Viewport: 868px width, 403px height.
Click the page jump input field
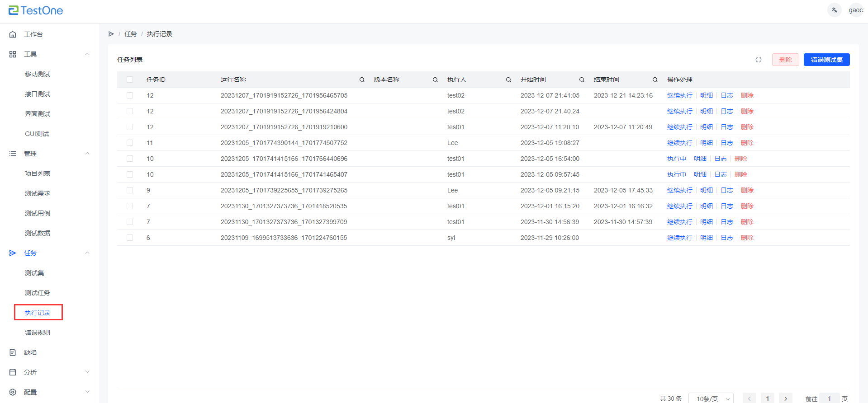pyautogui.click(x=829, y=398)
